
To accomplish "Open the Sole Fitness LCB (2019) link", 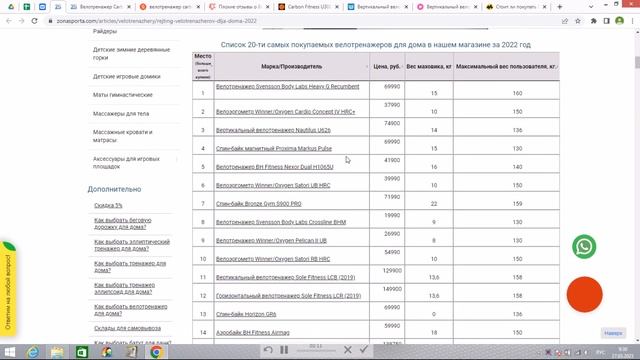I will tap(285, 277).
